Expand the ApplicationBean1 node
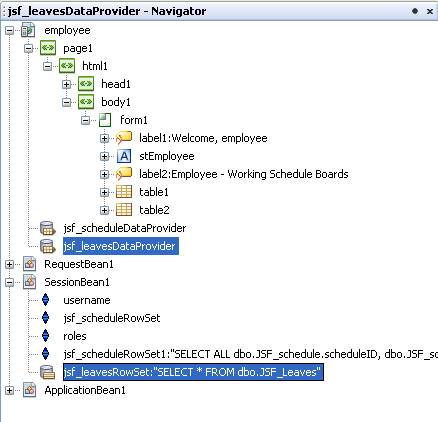The image size is (438, 422). 9,390
